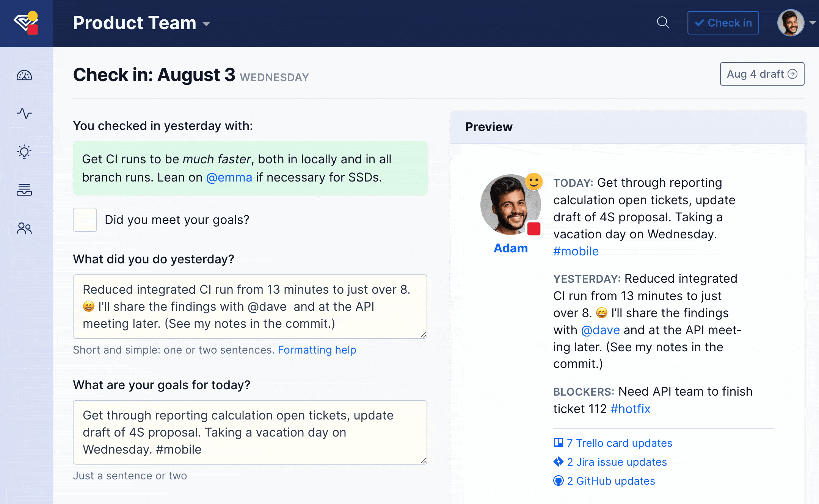Go to the Aug 4 draft
The height and width of the screenshot is (504, 819).
point(762,74)
